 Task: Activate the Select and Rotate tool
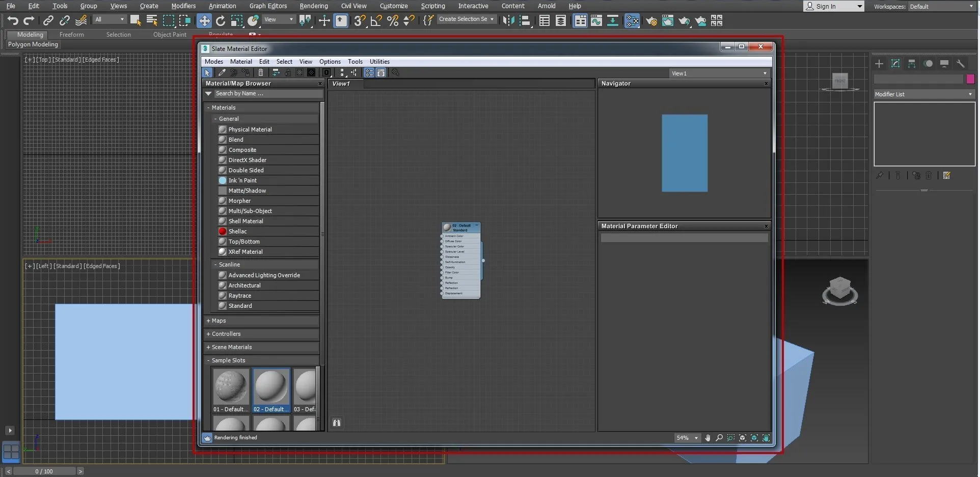point(221,20)
